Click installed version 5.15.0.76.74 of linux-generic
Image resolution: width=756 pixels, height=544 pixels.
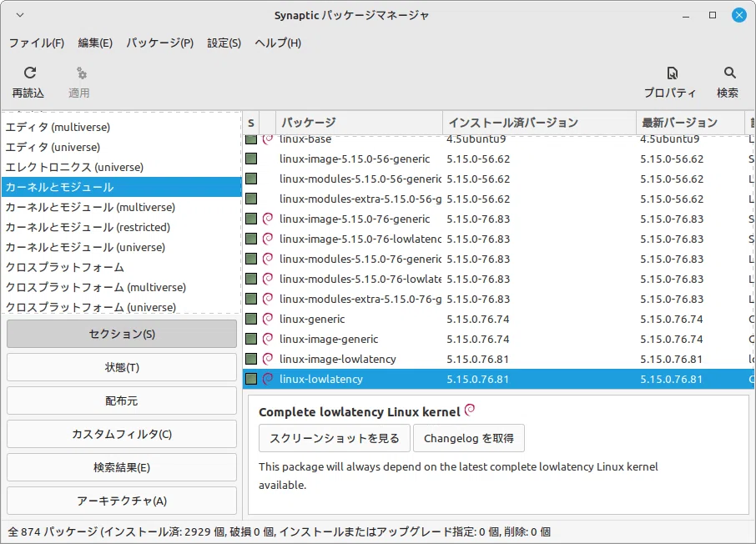[x=478, y=320]
